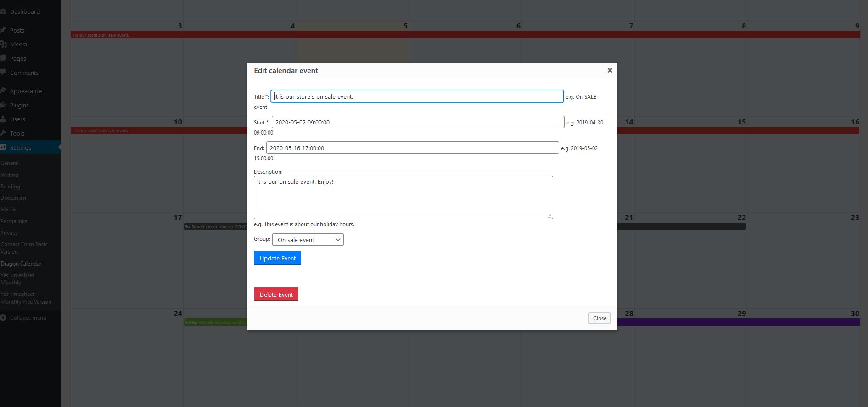The height and width of the screenshot is (407, 868).
Task: Click the red Delete Event button
Action: pos(276,294)
